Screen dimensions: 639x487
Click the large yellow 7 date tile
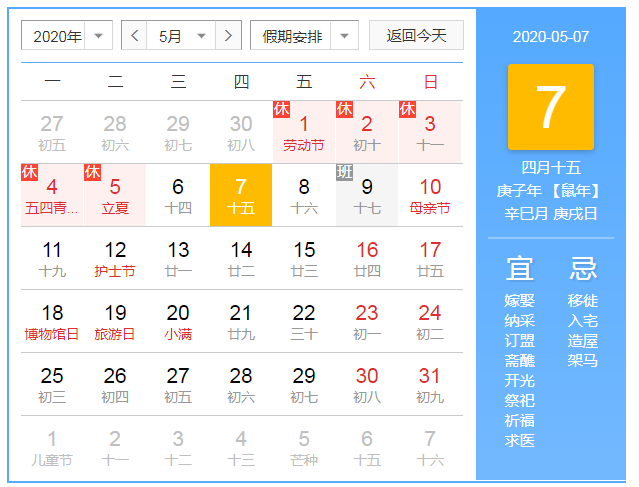click(x=551, y=107)
